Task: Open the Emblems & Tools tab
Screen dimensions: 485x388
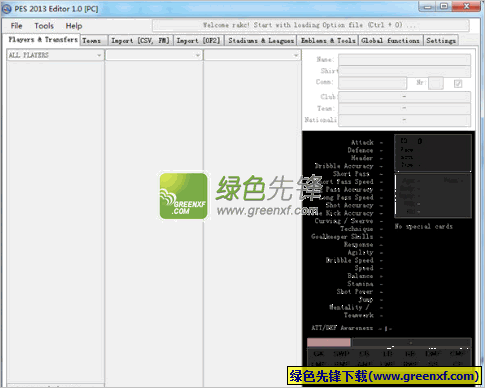Action: point(328,40)
